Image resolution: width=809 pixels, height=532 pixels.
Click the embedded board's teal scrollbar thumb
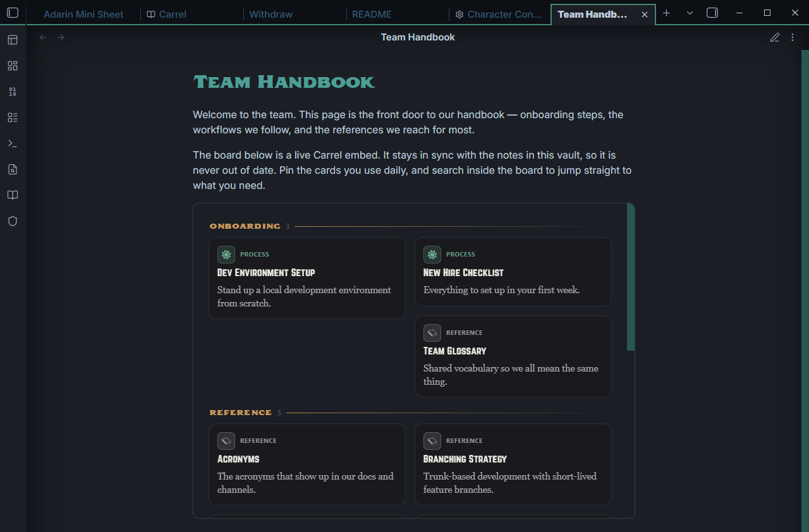[631, 277]
